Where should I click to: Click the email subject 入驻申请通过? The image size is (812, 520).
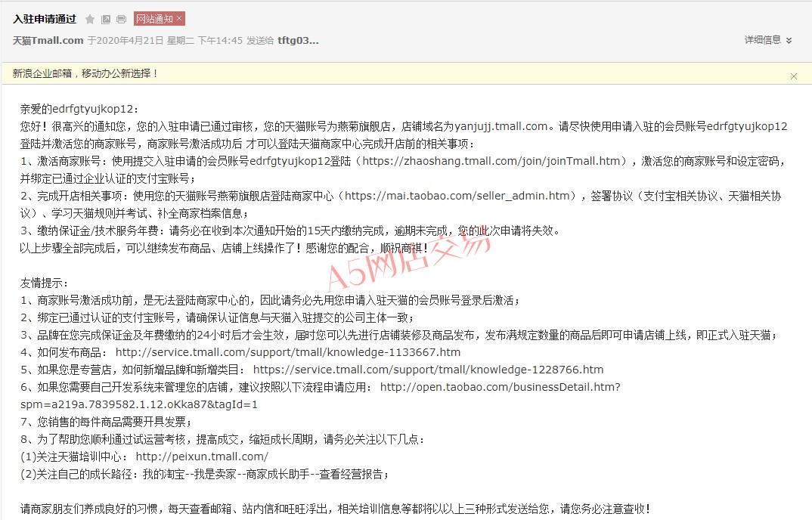pos(45,19)
